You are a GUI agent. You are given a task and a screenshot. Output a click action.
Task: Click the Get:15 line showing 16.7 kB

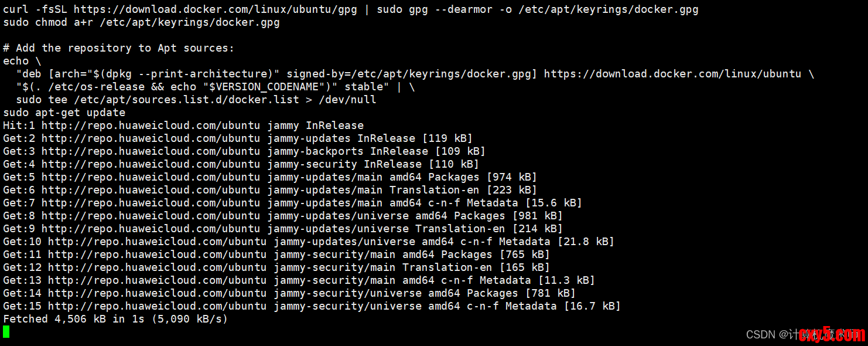[312, 306]
